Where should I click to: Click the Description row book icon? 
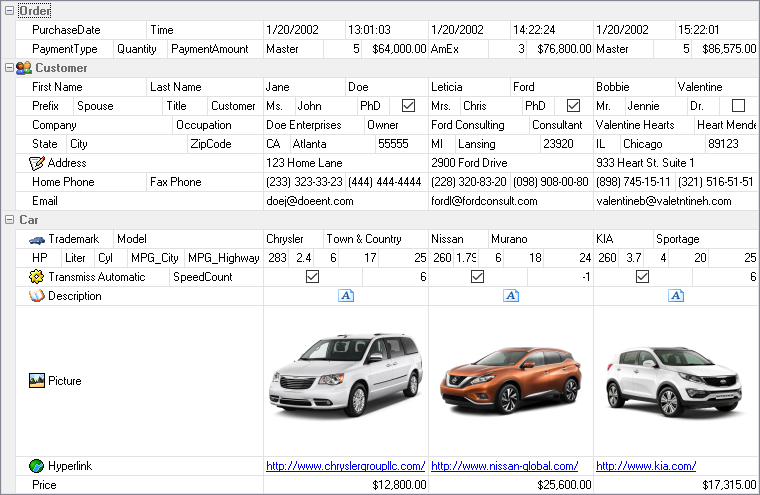tap(38, 296)
